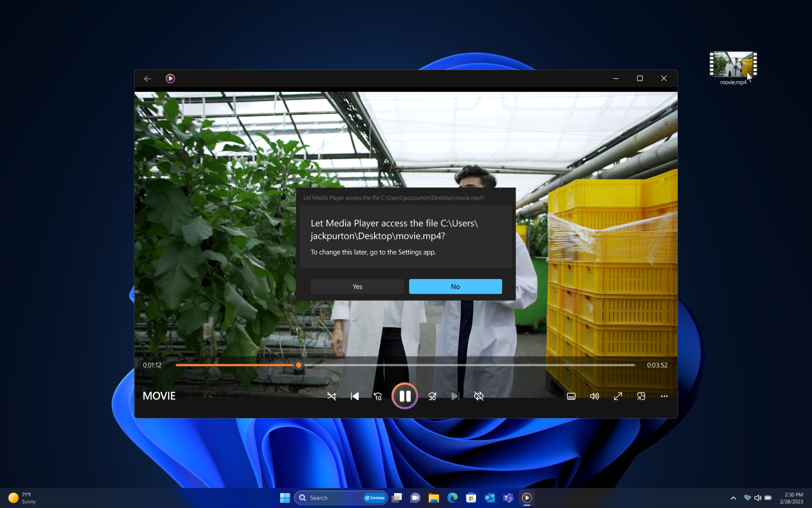The width and height of the screenshot is (812, 508).
Task: Jump to the next video
Action: coord(455,396)
